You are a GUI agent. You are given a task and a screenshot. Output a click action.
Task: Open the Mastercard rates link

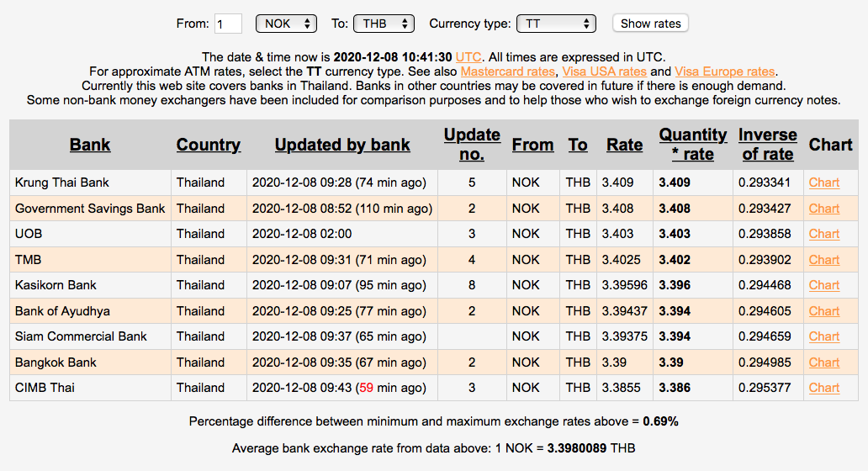(x=508, y=71)
